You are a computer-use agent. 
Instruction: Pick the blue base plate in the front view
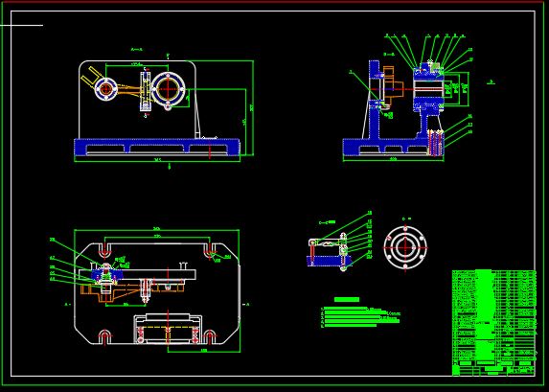pos(157,148)
